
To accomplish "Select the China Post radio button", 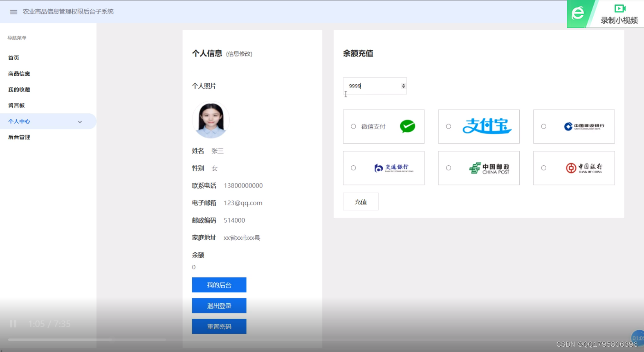I will 449,168.
